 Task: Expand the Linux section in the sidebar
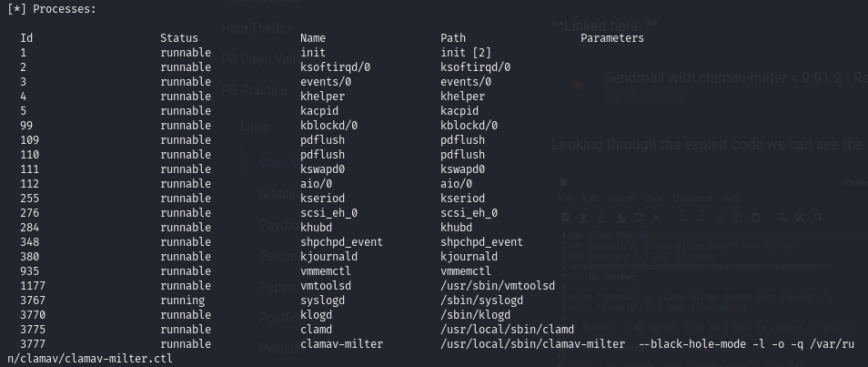click(x=256, y=127)
